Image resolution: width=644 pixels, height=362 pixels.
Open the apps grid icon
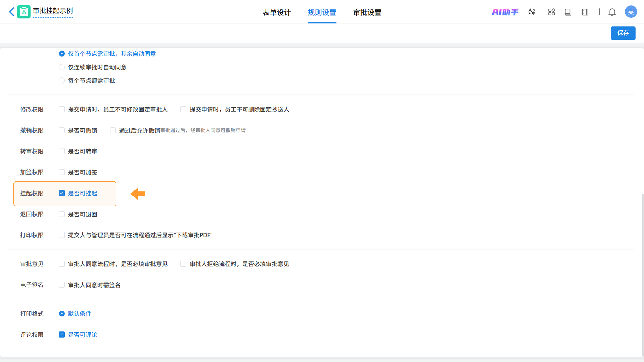pyautogui.click(x=551, y=12)
